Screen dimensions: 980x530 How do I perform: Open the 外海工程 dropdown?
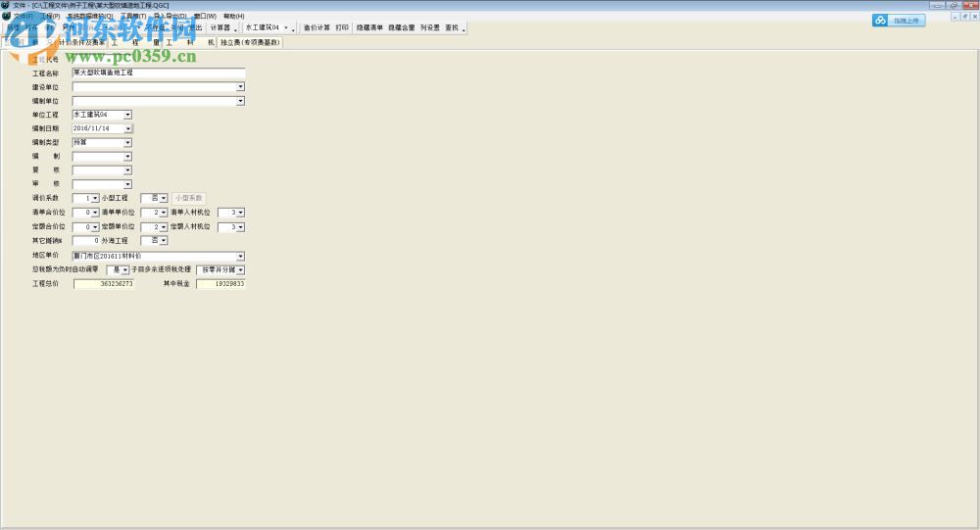click(163, 241)
